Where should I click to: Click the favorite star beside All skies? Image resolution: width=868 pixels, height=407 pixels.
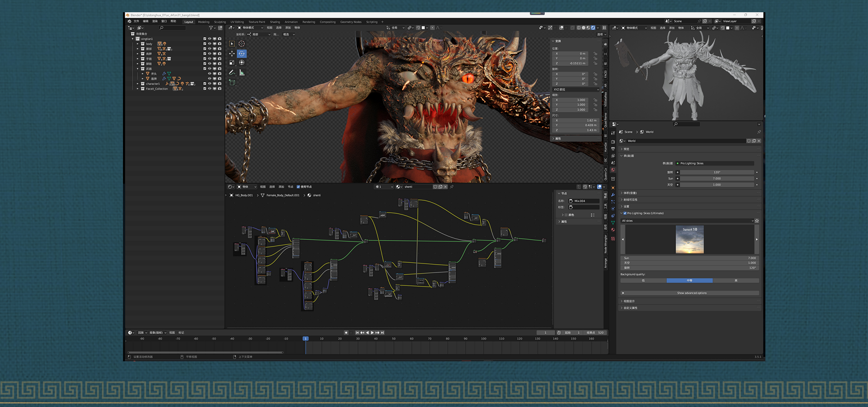point(757,221)
